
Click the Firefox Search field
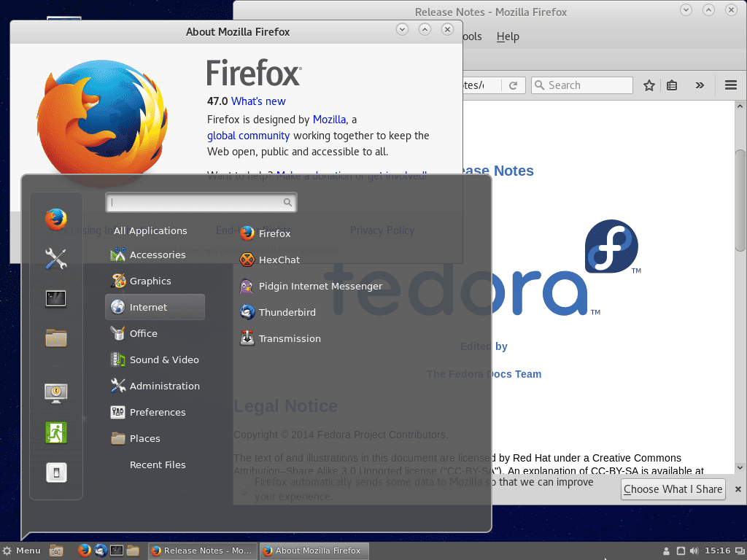pos(582,85)
